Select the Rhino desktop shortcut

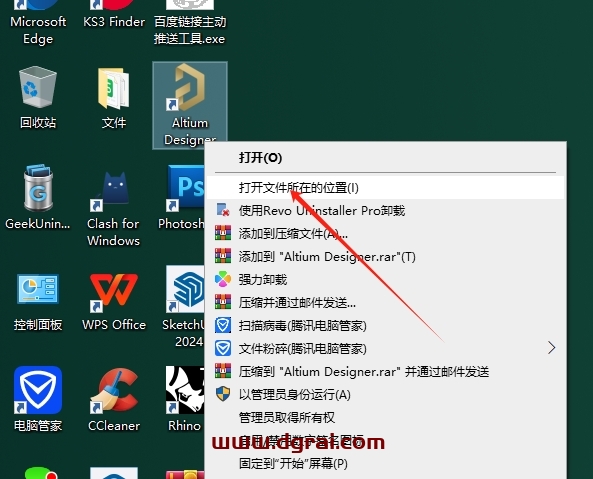pos(185,399)
